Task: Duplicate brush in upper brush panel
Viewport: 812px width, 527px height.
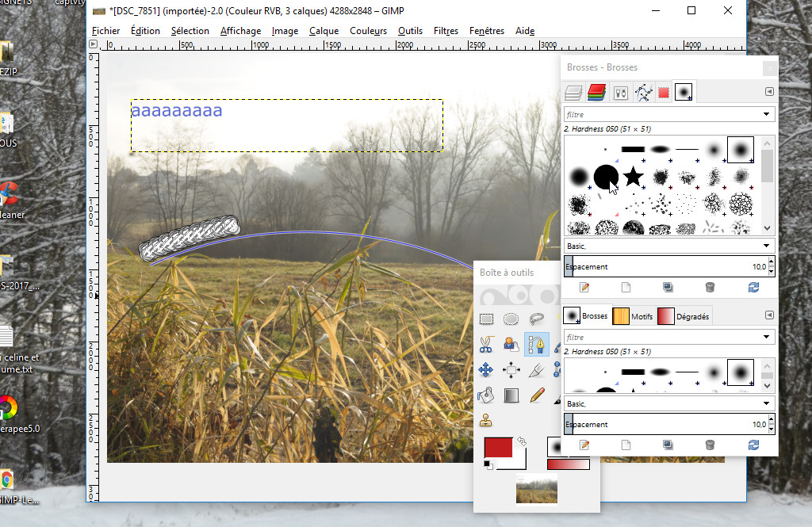Action: [668, 288]
